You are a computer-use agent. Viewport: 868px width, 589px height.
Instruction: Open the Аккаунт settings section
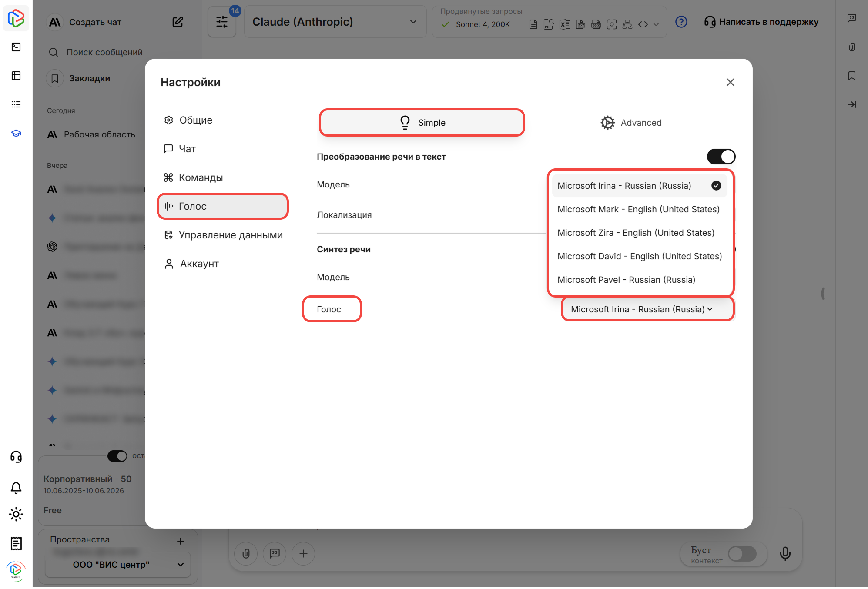click(x=223, y=264)
